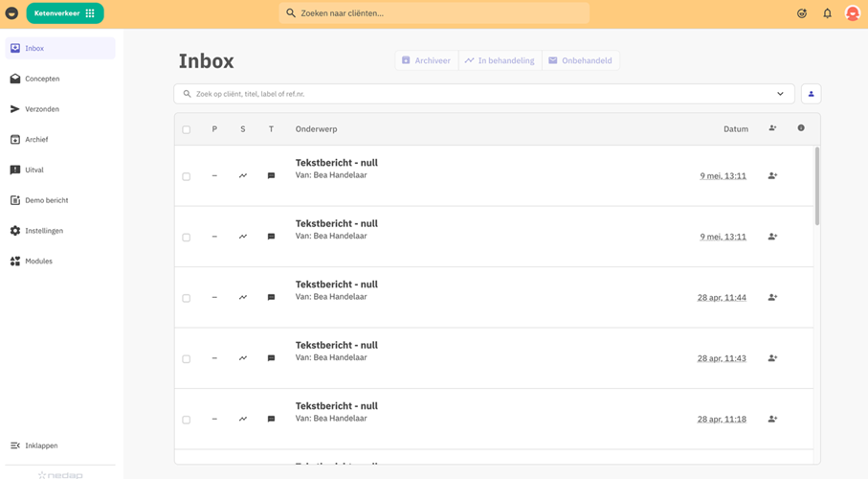The image size is (868, 479).
Task: Click the Onderwerp column header
Action: coord(316,129)
